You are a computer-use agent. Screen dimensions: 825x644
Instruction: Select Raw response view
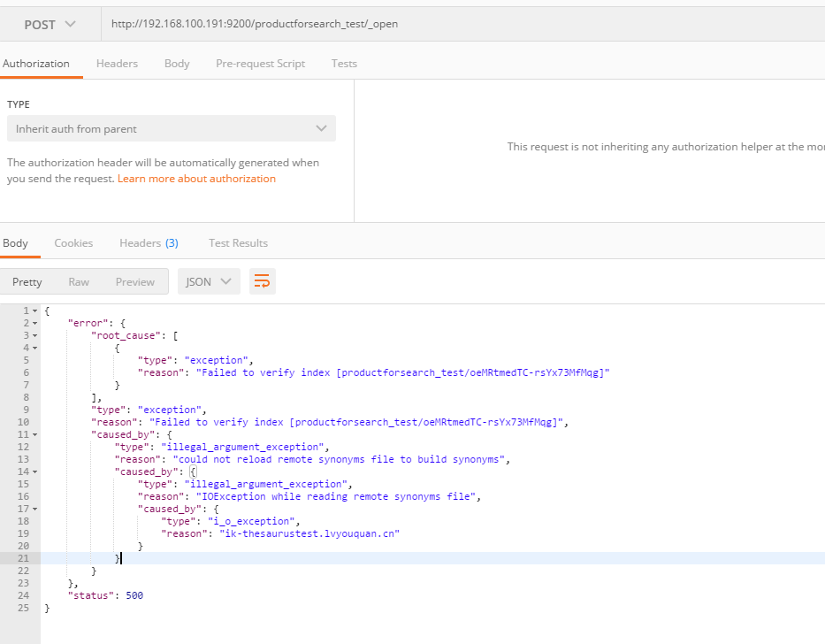pyautogui.click(x=79, y=281)
